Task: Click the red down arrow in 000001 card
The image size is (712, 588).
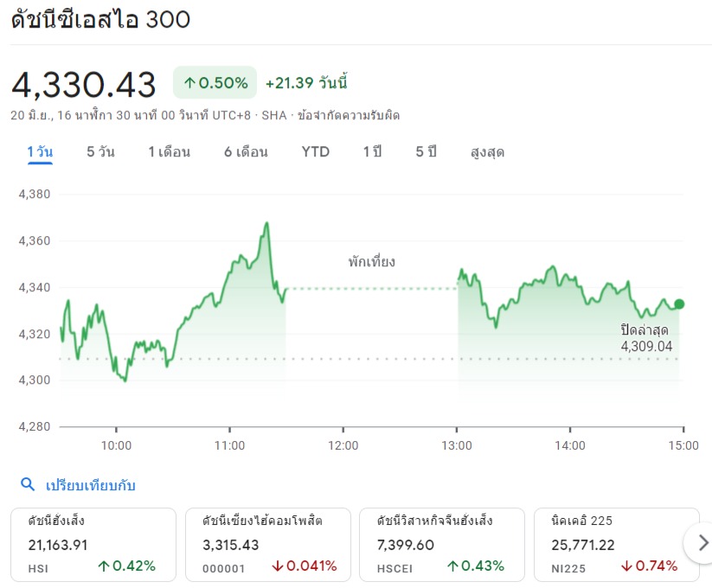Action: 278,566
